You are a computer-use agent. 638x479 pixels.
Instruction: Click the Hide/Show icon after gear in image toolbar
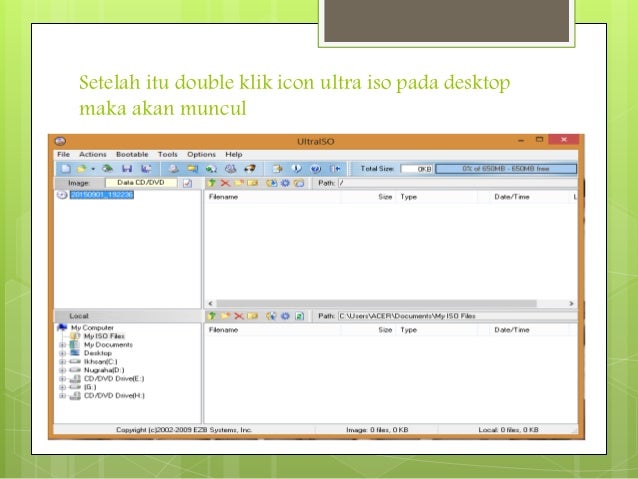click(x=299, y=183)
